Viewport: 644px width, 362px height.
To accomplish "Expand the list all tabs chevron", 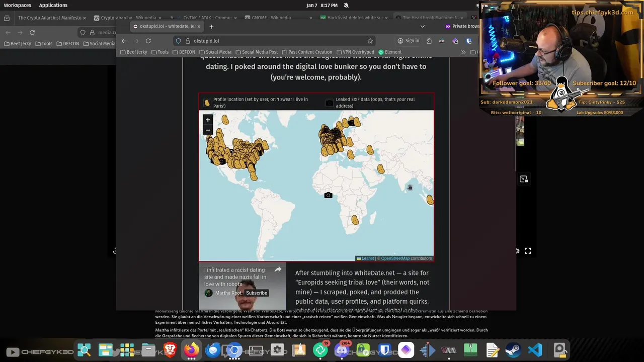I will [423, 26].
